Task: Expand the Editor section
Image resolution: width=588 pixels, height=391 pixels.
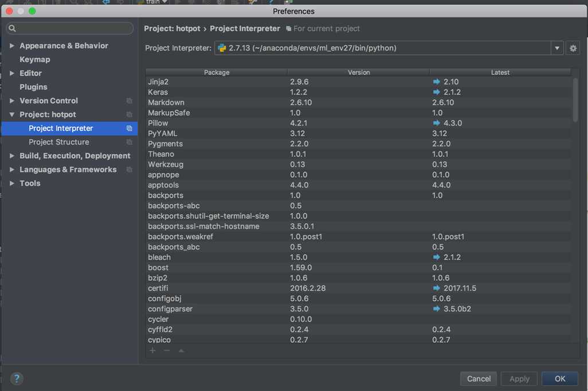Action: click(x=11, y=73)
